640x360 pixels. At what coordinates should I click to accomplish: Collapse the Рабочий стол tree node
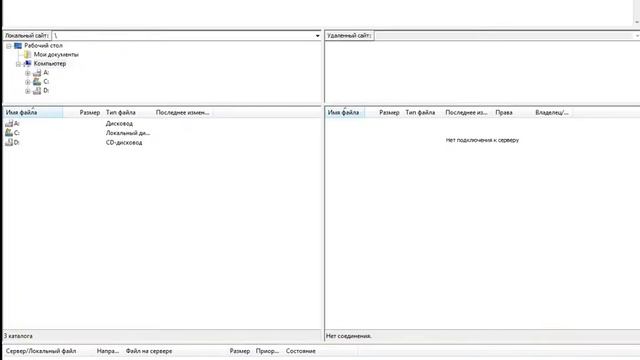pyautogui.click(x=9, y=46)
